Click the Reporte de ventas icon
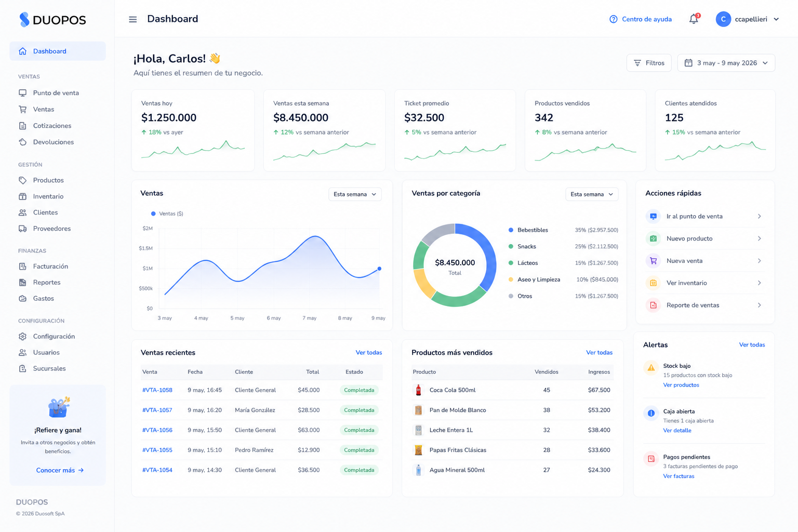 click(653, 305)
